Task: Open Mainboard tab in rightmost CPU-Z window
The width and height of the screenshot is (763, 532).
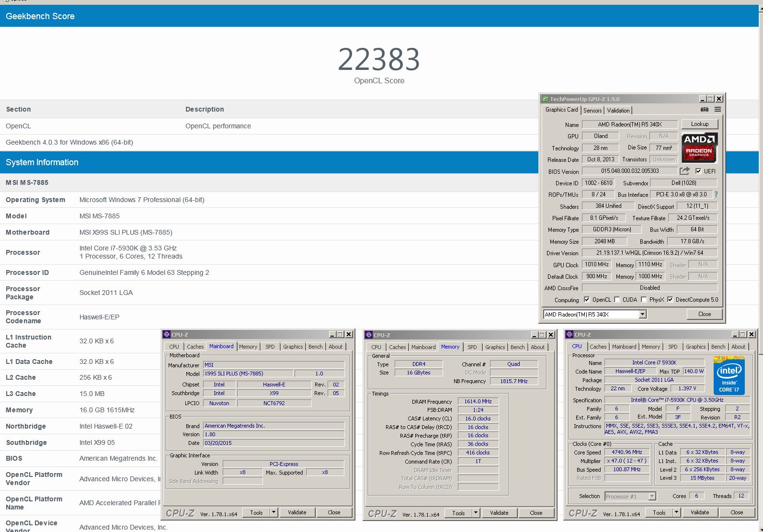Action: coord(624,347)
